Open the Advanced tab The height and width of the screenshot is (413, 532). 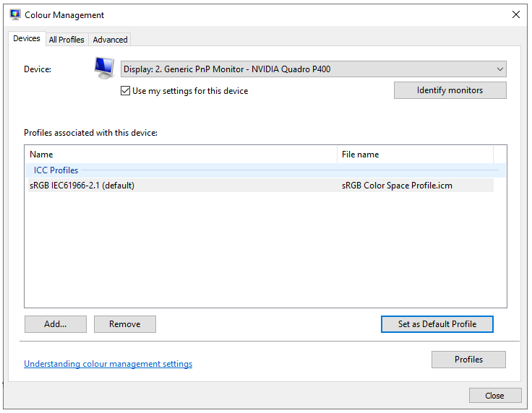click(110, 40)
